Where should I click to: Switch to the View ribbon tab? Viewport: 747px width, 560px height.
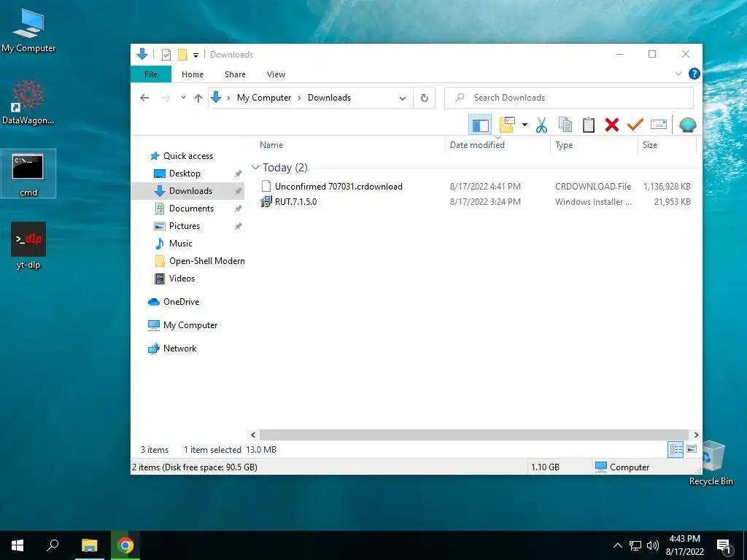pyautogui.click(x=276, y=74)
